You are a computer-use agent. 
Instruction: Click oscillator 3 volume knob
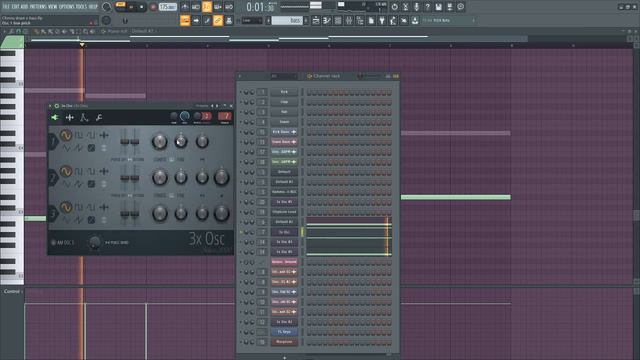click(221, 213)
